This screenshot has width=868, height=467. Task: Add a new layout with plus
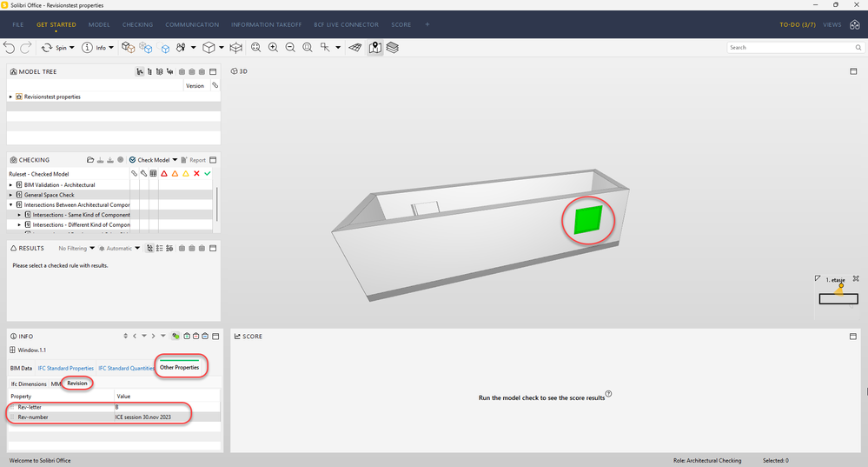pos(427,24)
